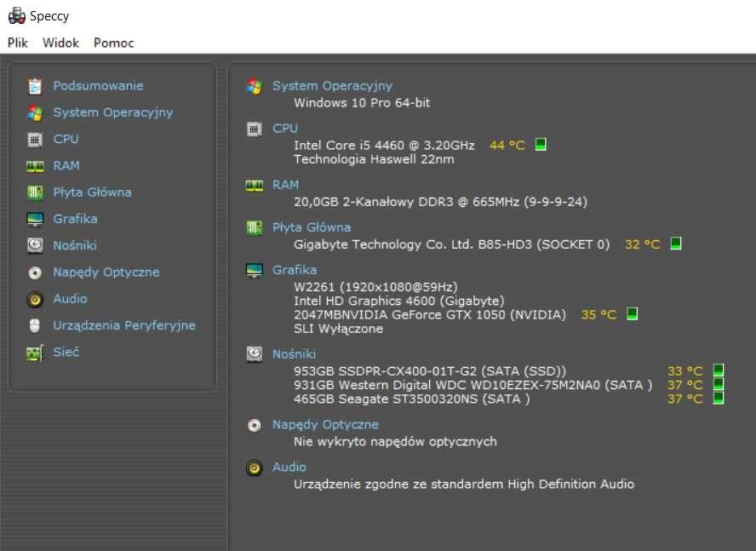Click the SSD temperature indicator next to 33 °C

[x=719, y=370]
